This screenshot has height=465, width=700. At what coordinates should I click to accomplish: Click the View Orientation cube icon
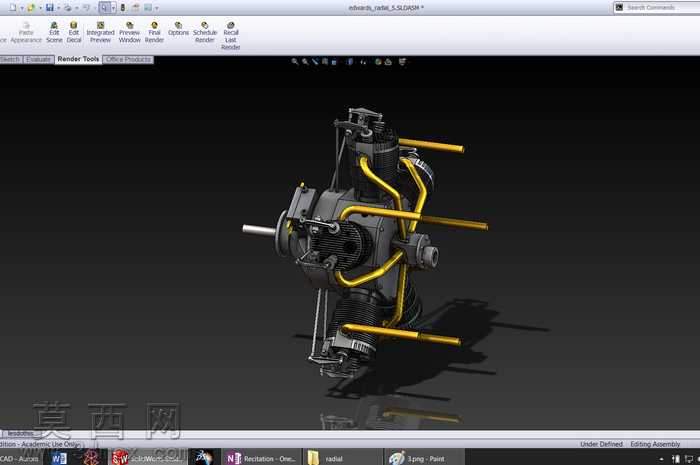[x=334, y=62]
